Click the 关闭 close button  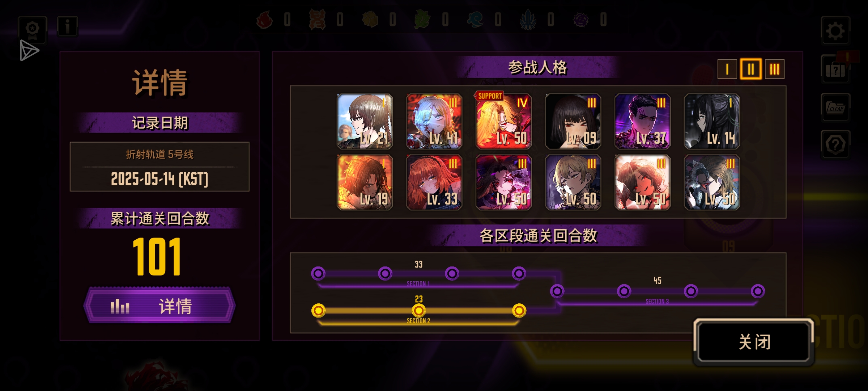coord(753,342)
